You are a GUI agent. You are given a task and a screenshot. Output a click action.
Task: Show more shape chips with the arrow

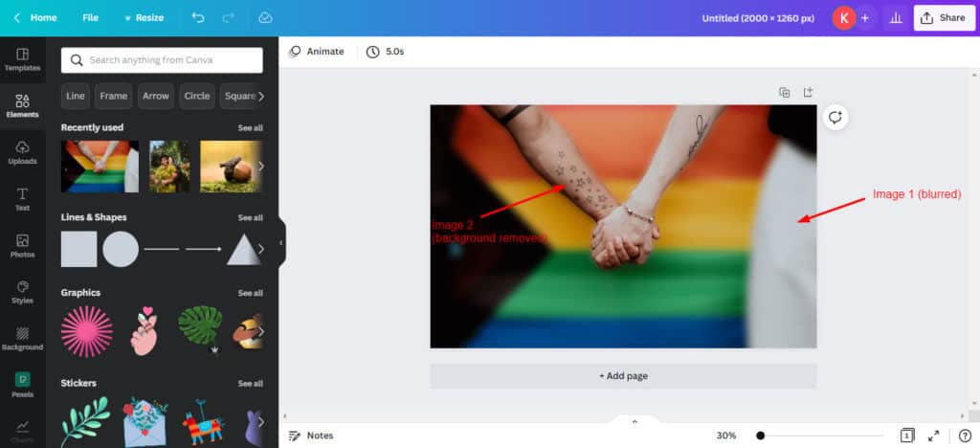[x=260, y=97]
